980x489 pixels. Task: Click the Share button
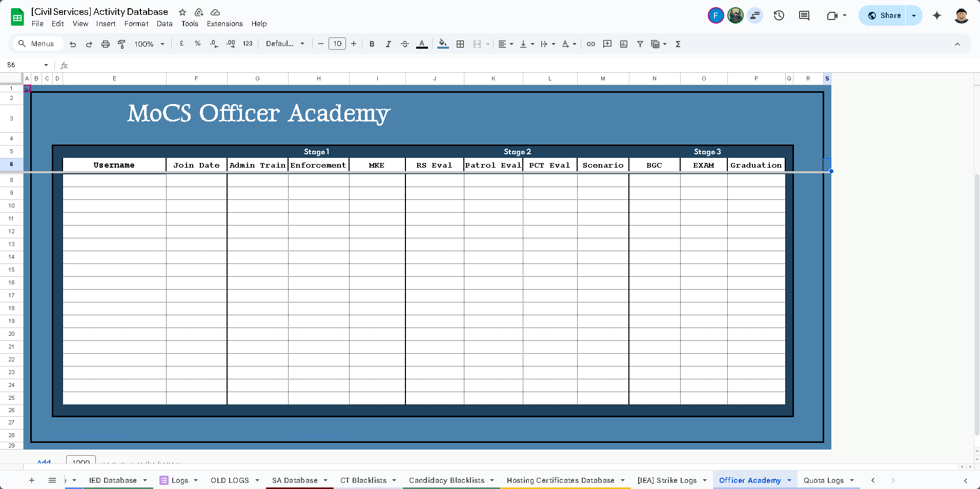tap(884, 15)
